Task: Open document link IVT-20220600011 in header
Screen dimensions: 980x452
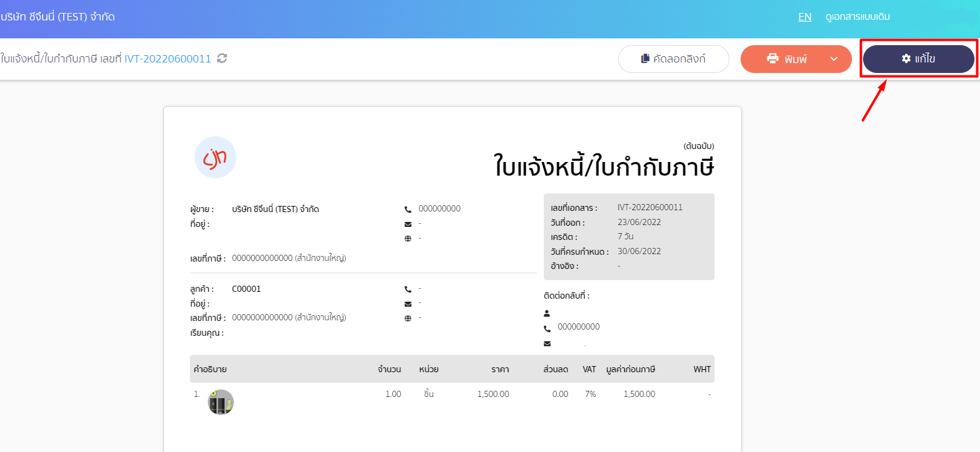Action: (168, 59)
